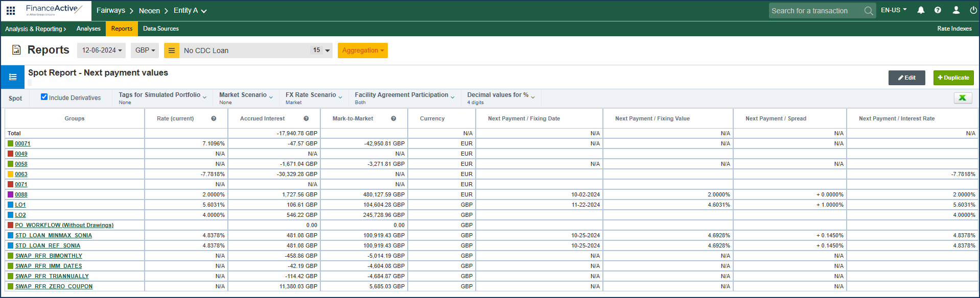Expand the Aggregation dropdown
Image resolution: width=980 pixels, height=298 pixels.
pyautogui.click(x=362, y=51)
